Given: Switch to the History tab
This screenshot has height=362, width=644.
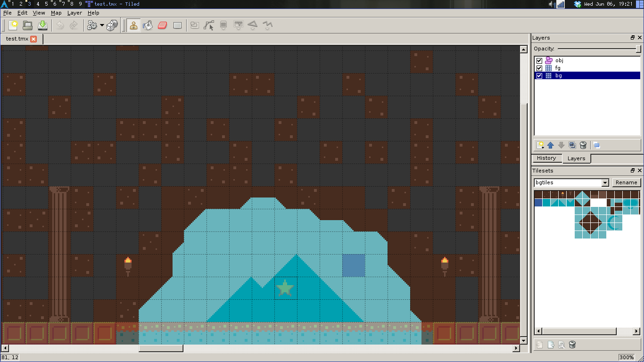Looking at the screenshot, I should 546,158.
